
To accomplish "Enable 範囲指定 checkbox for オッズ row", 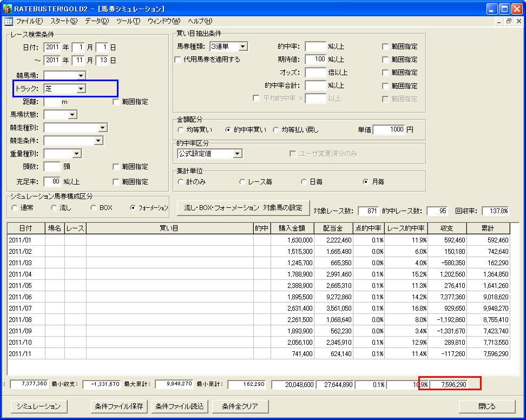I will click(385, 73).
